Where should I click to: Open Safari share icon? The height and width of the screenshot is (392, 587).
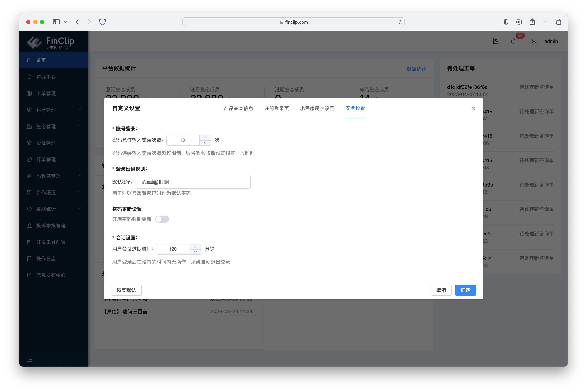pos(532,22)
